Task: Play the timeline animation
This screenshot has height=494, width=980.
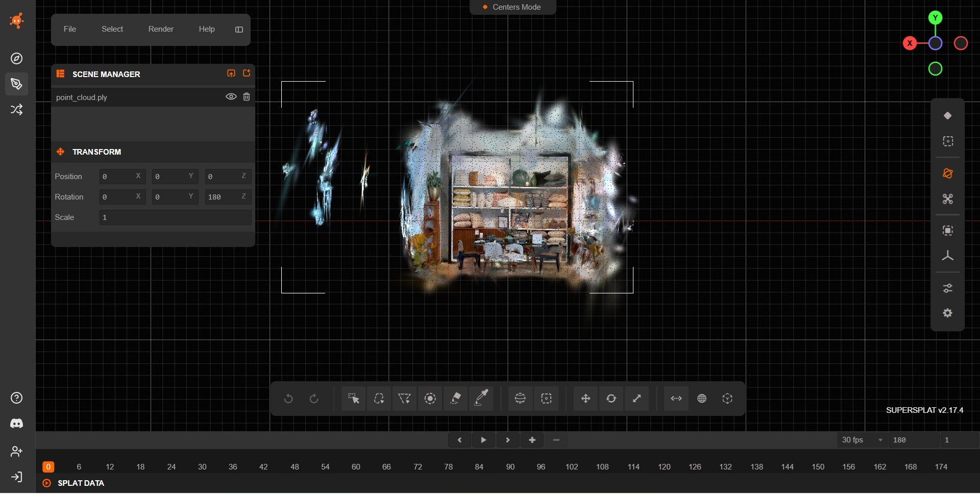Action: (x=483, y=440)
